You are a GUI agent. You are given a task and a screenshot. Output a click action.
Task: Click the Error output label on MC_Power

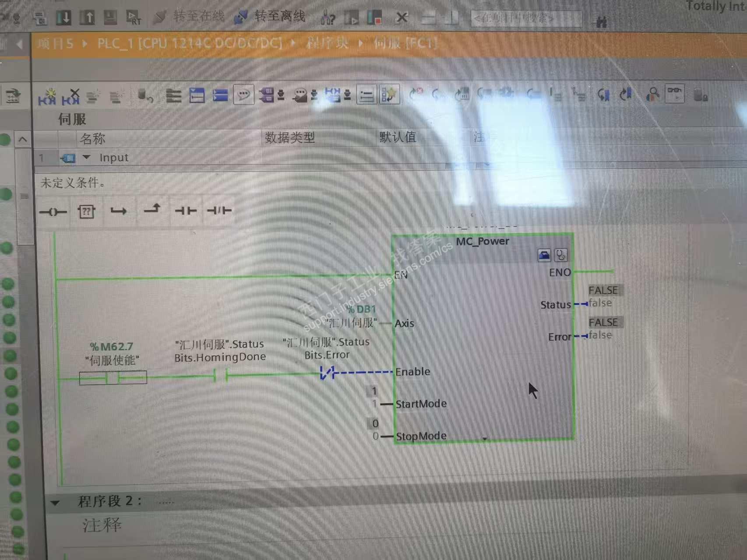point(560,337)
